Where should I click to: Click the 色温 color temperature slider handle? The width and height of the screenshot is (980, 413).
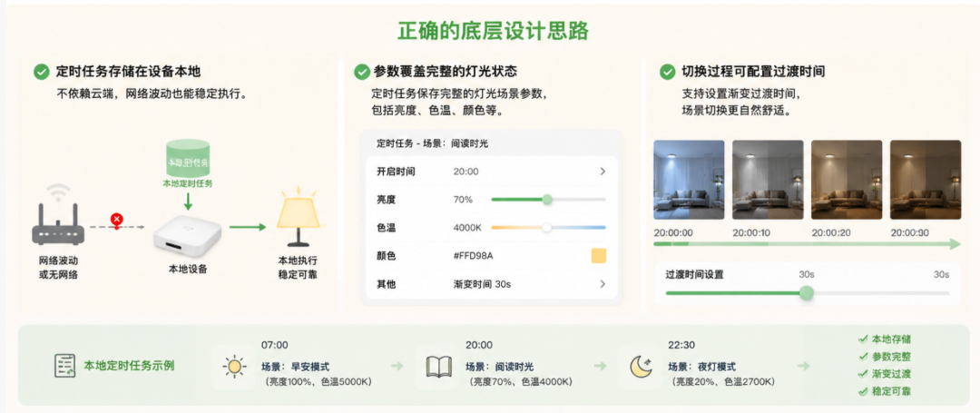[x=547, y=228]
